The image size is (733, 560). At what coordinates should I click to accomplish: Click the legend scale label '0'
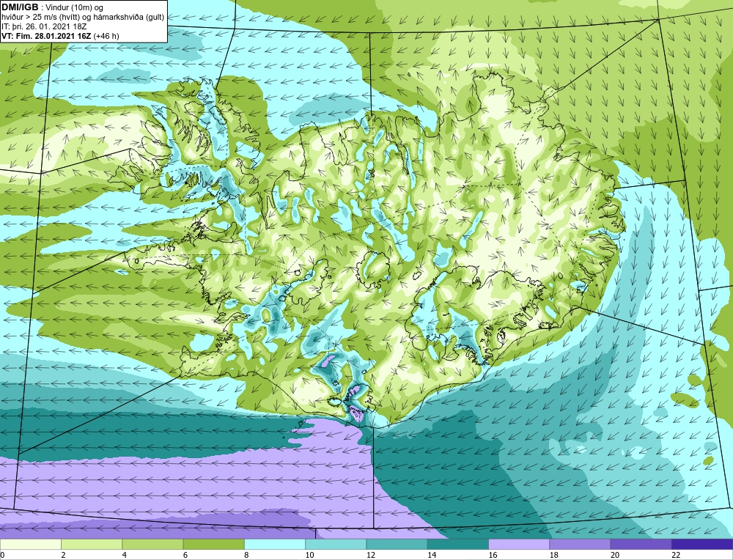(x=2, y=556)
